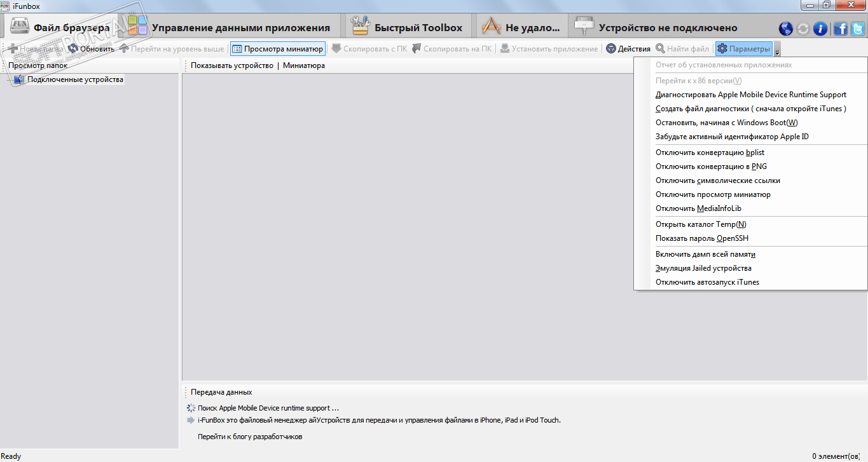The height and width of the screenshot is (462, 868).
Task: Open the Действия menu
Action: (x=628, y=48)
